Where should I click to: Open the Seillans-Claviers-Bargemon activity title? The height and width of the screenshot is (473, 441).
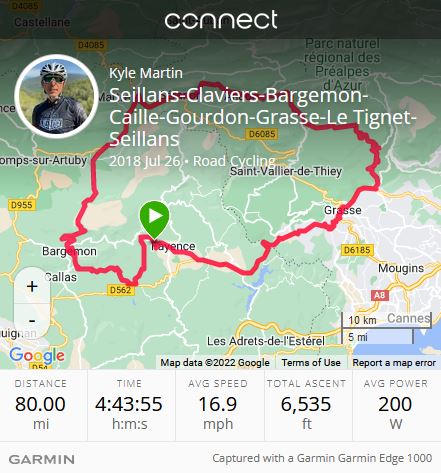click(x=263, y=117)
